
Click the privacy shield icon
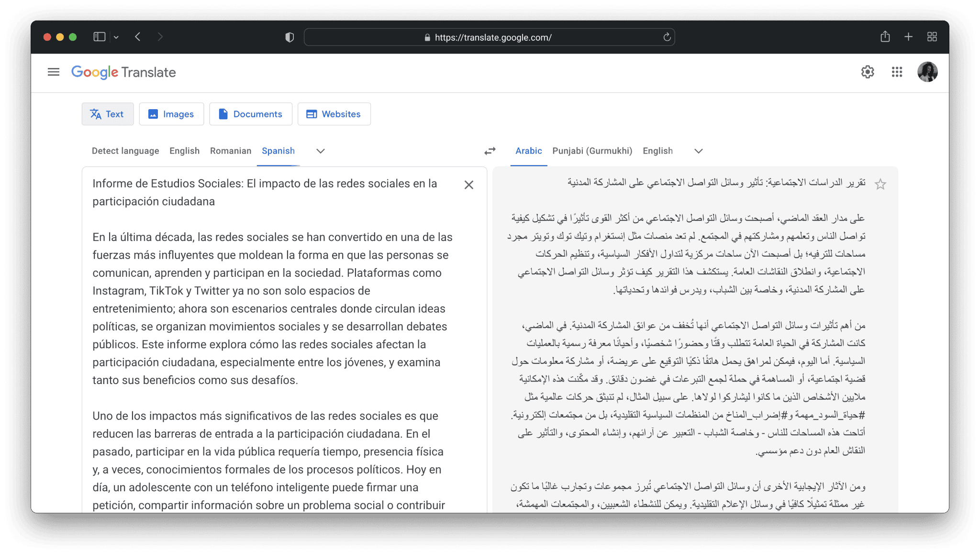click(290, 37)
